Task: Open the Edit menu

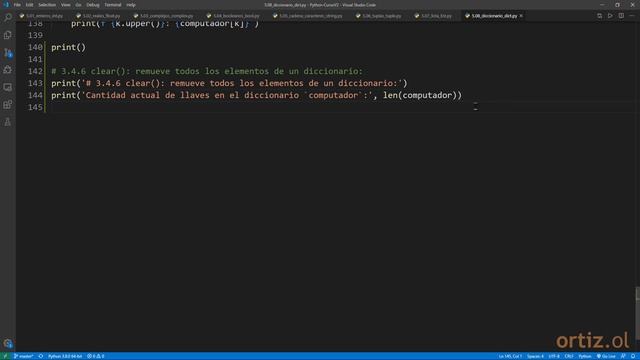Action: pyautogui.click(x=29, y=5)
